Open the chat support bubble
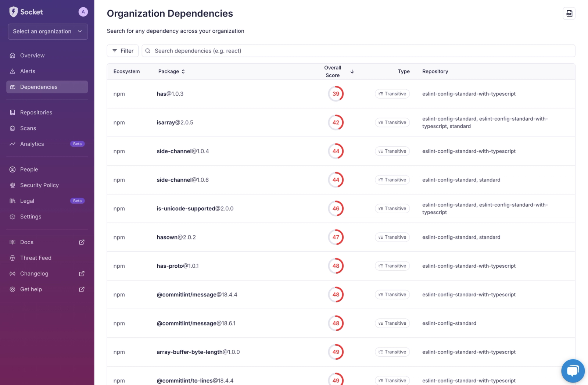The height and width of the screenshot is (385, 588). click(573, 371)
